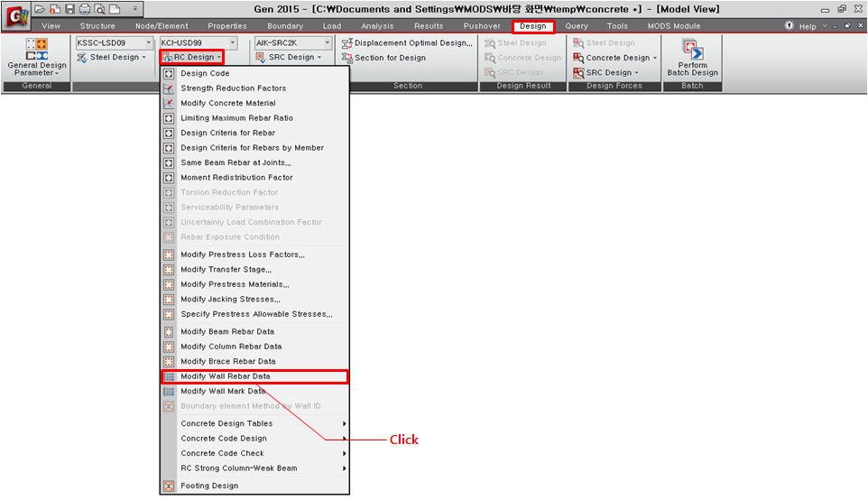Click the Limiting Maximum Rebar Ratio icon
The width and height of the screenshot is (868, 500).
point(169,118)
